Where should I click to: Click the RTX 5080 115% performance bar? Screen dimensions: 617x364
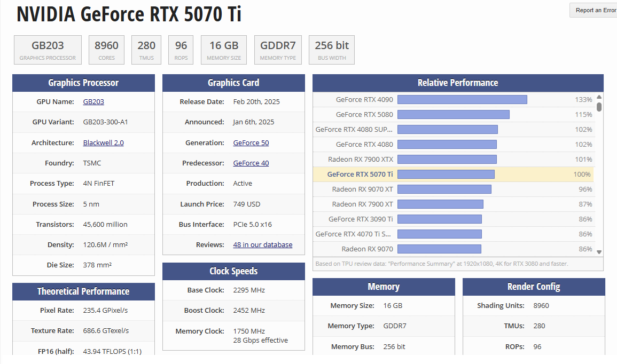pos(454,114)
